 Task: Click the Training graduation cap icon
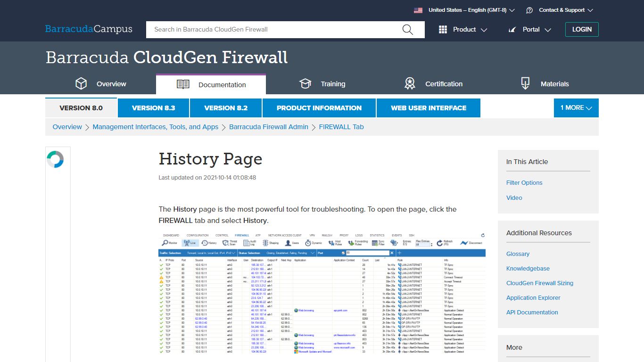coord(305,84)
